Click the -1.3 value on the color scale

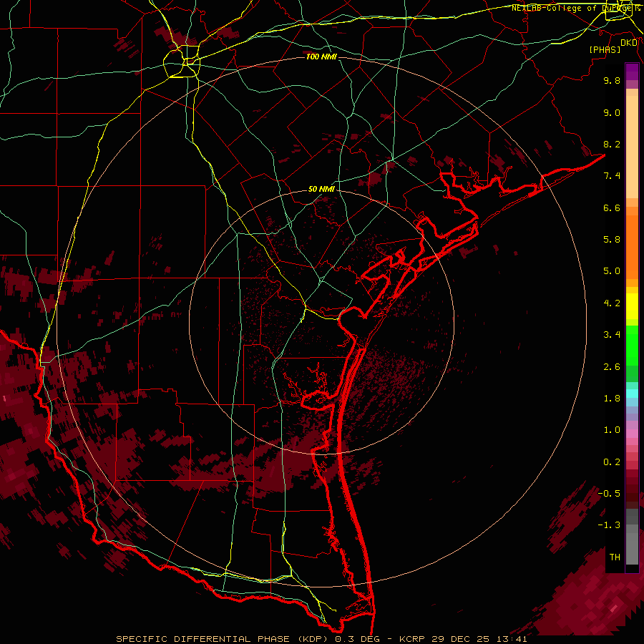pos(609,525)
